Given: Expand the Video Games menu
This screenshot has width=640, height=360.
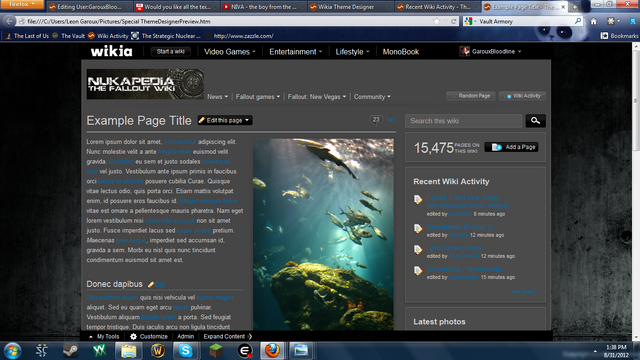Looking at the screenshot, I should (229, 52).
